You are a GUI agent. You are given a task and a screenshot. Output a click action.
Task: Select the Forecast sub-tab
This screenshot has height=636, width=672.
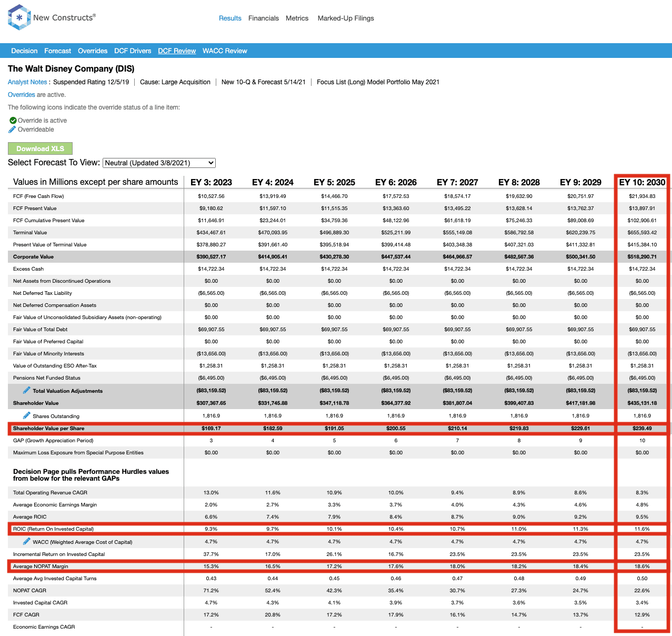click(58, 51)
